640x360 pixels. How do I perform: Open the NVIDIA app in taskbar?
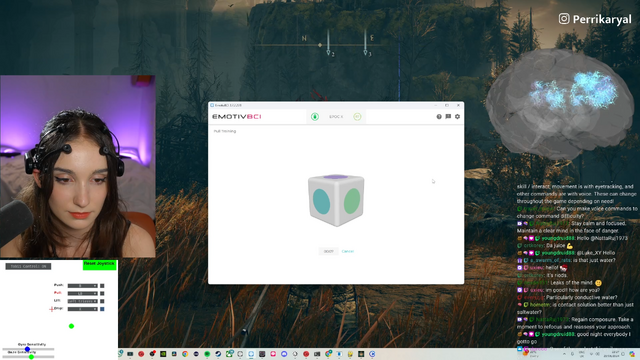click(163, 354)
